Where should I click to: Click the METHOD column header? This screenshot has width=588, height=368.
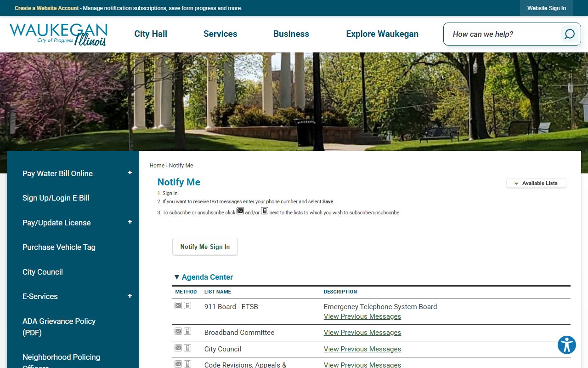point(186,292)
